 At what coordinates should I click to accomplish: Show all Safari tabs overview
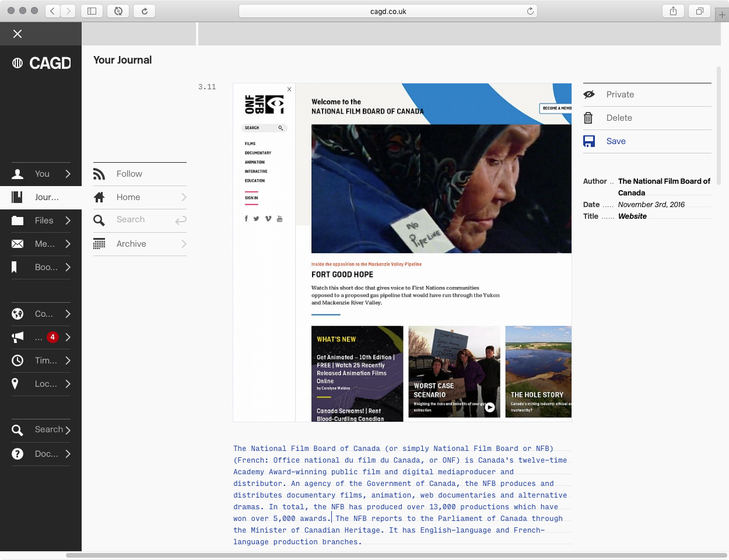pos(699,11)
